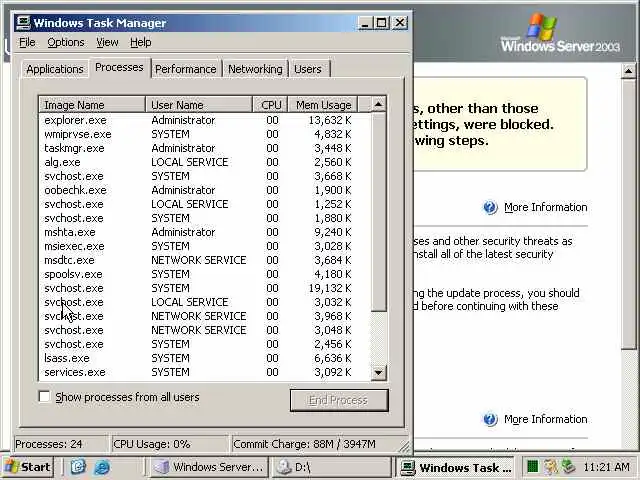Open the upper More Information link
The image size is (640, 480).
pyautogui.click(x=545, y=207)
